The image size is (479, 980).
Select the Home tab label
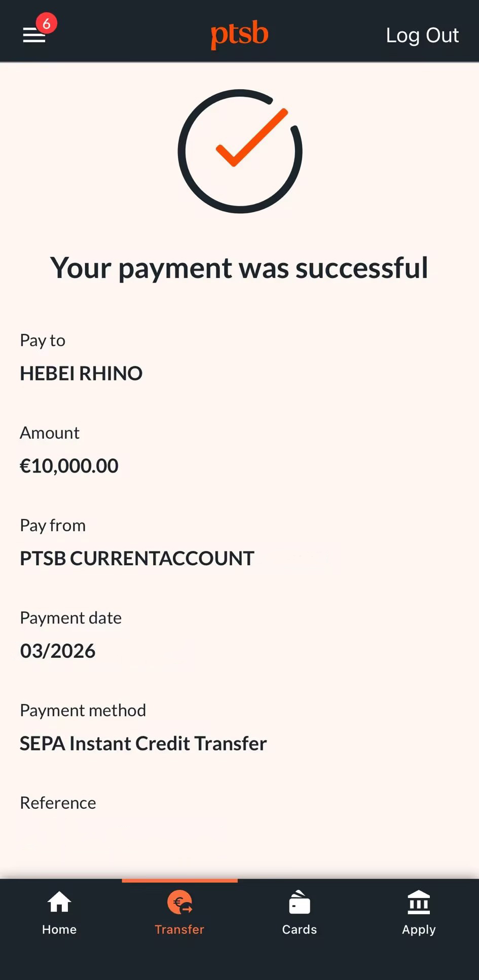[x=59, y=929]
